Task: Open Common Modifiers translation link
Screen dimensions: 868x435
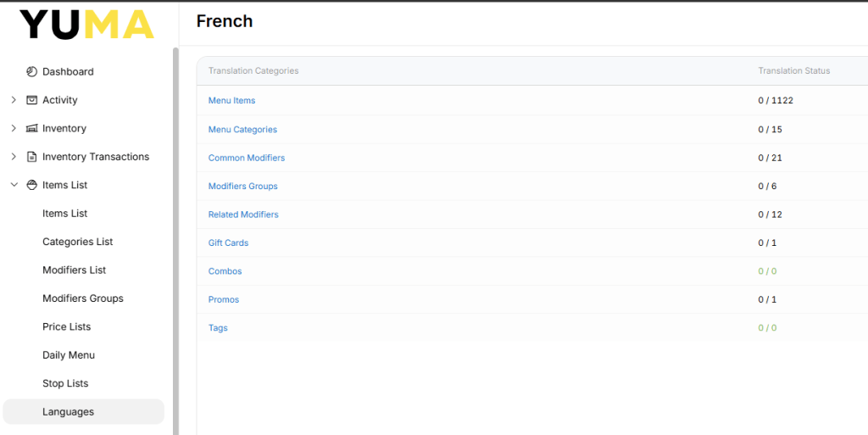Action: [x=247, y=158]
